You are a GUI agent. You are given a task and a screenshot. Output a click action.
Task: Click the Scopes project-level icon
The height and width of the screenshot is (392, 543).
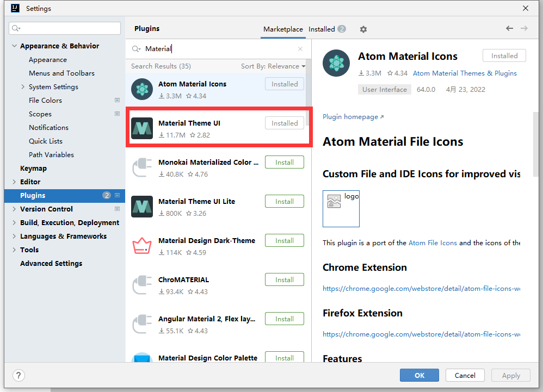(117, 114)
